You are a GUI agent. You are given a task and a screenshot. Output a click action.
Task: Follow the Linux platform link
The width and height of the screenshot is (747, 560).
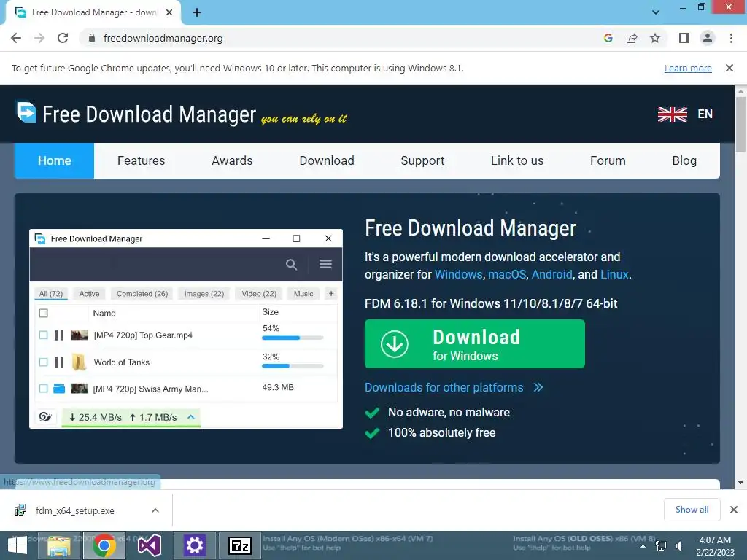click(x=614, y=275)
